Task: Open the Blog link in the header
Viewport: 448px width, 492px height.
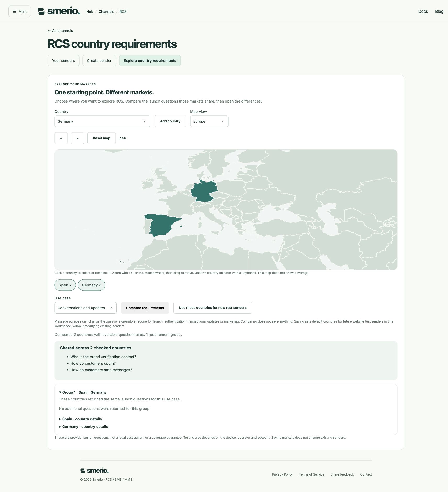Action: coord(439,12)
